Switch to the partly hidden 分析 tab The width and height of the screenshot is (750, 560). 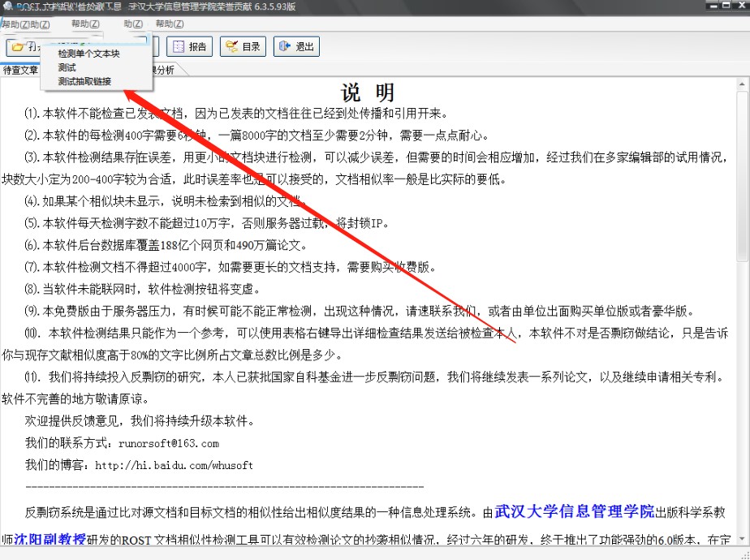click(x=166, y=70)
